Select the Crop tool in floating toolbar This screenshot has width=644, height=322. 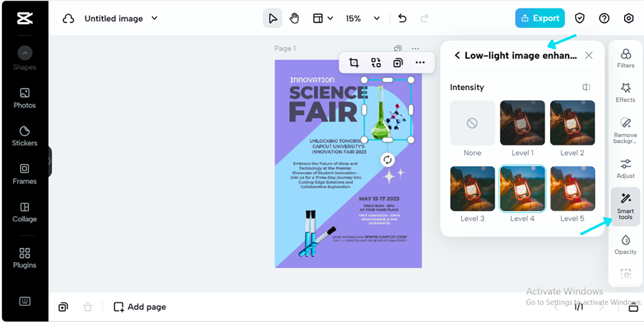click(354, 62)
